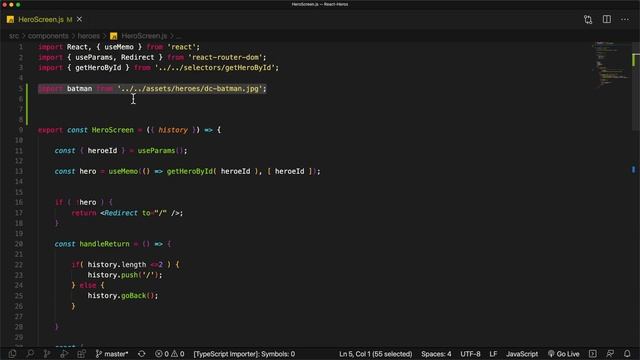Screen dimensions: 640x360
Task: Open Search view magnifier icon
Action: pyautogui.click(x=30, y=354)
